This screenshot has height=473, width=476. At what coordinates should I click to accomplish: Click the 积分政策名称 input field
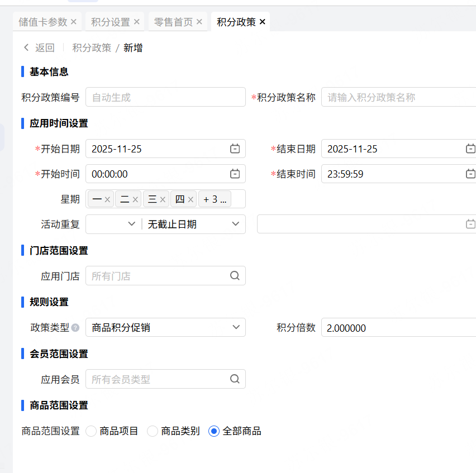tap(399, 97)
